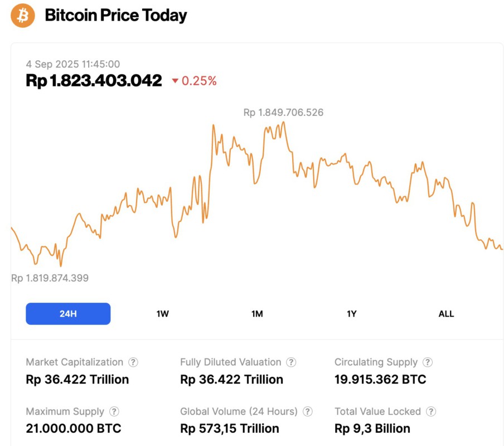This screenshot has height=446, width=504.
Task: Click the low price label Rp 1.819.874.399
Action: click(50, 278)
